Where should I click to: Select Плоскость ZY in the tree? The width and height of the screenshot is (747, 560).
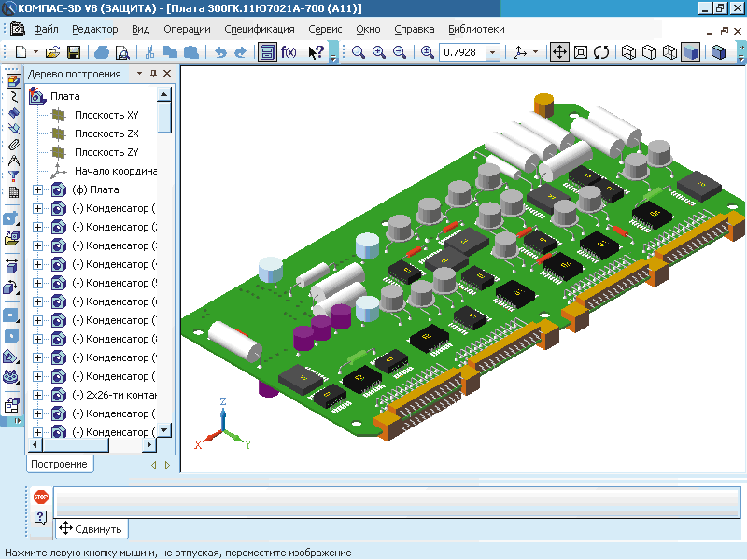[106, 152]
